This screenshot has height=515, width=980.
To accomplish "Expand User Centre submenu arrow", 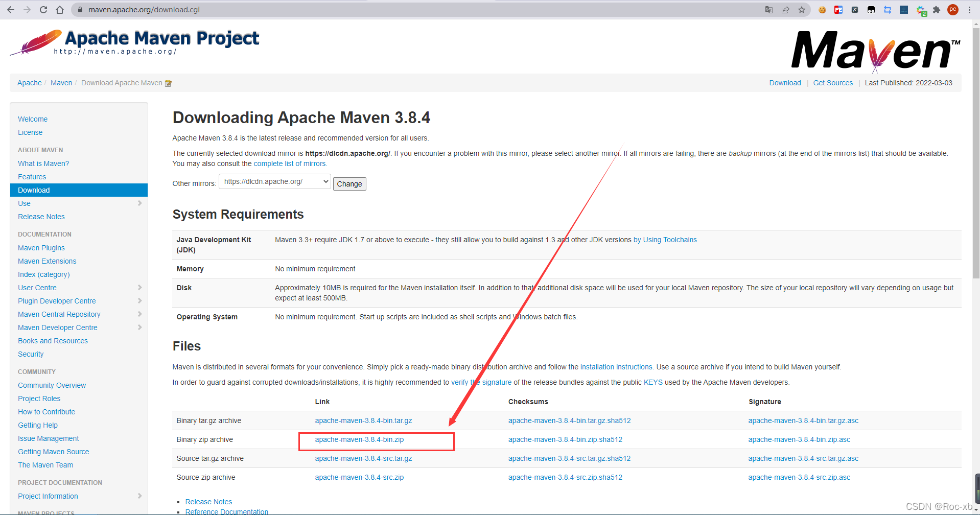I will pos(140,288).
